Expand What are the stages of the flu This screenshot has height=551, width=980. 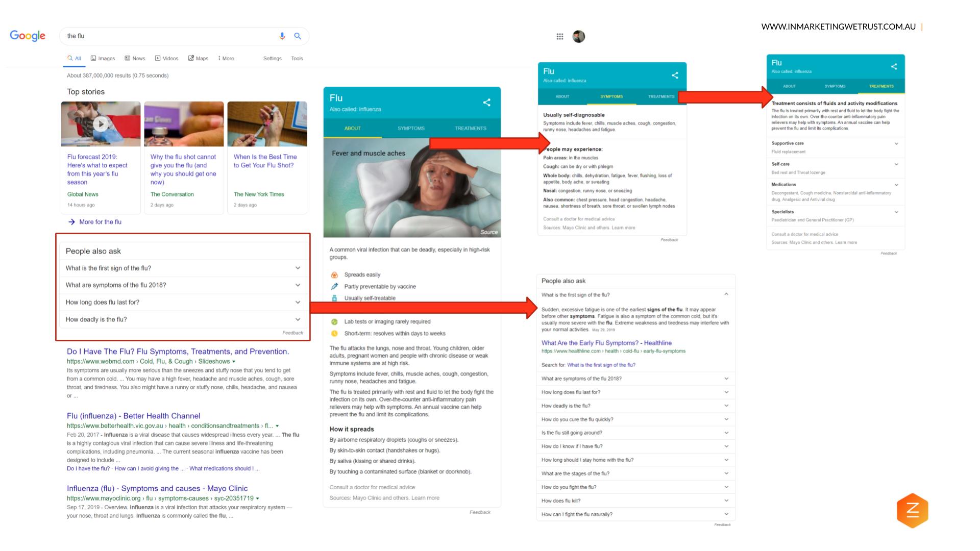click(x=635, y=473)
